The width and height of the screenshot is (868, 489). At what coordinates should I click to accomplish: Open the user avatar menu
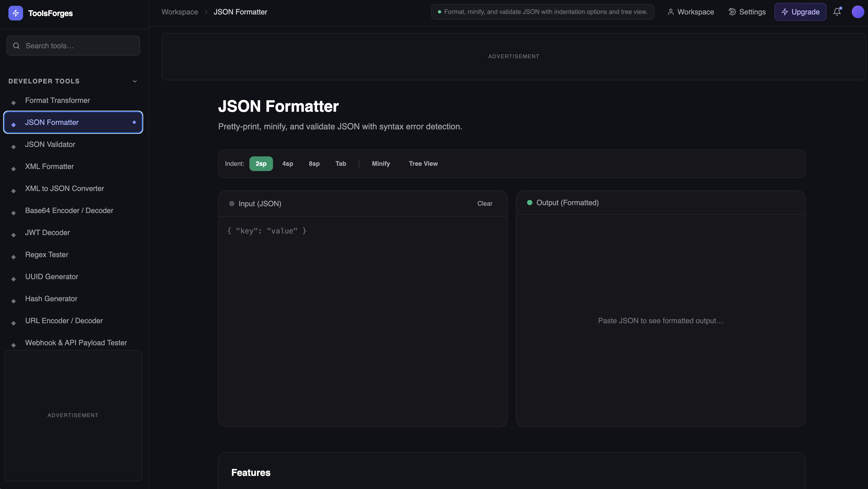(858, 12)
